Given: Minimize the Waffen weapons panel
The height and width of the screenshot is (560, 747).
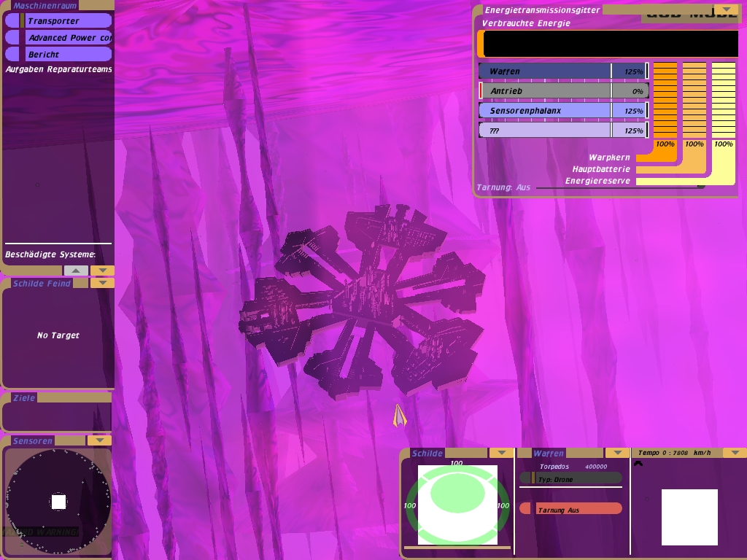Looking at the screenshot, I should [617, 454].
